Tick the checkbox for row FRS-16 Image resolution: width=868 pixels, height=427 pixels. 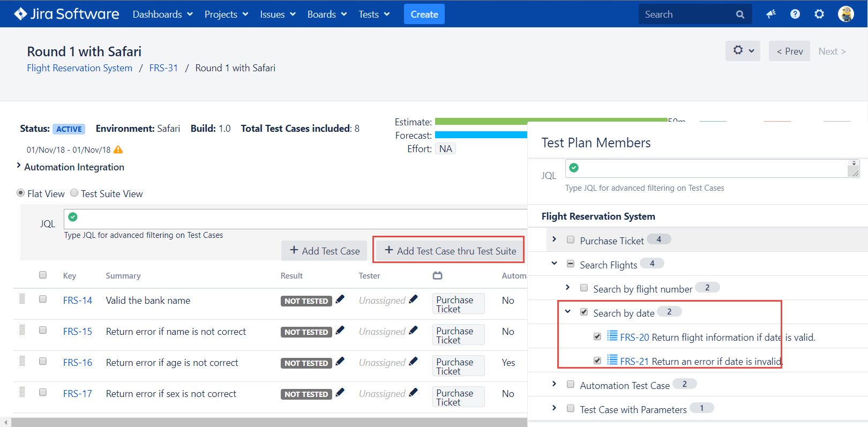coord(43,361)
